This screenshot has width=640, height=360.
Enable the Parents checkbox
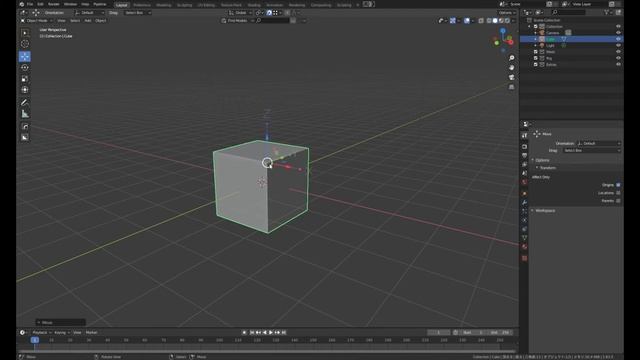(618, 200)
